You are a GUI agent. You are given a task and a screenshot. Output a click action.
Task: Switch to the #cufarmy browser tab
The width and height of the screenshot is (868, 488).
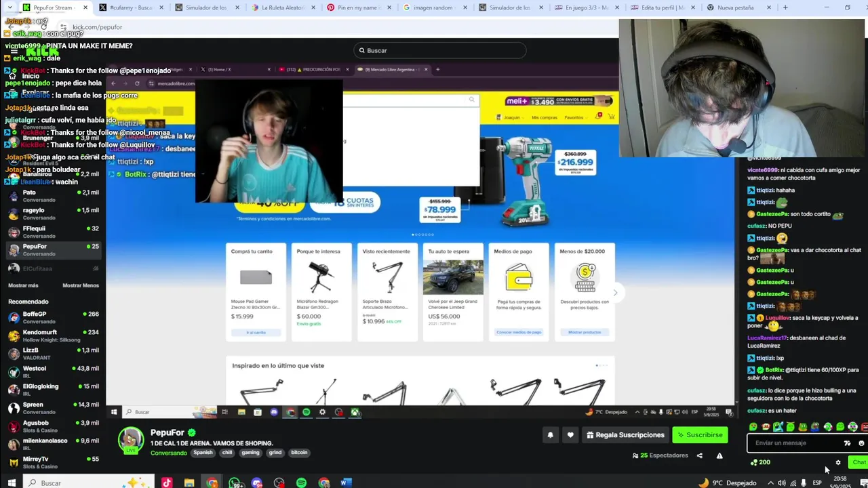click(125, 7)
